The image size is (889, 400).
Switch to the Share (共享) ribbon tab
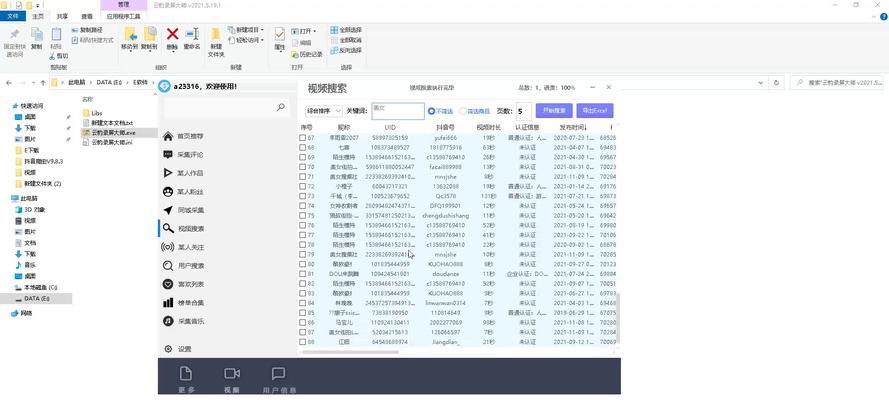pos(62,16)
